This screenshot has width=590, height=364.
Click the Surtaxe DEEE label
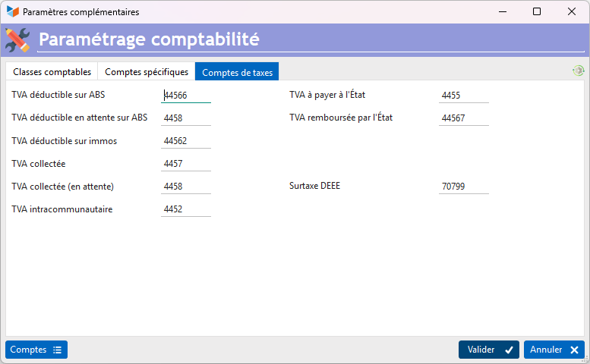tap(314, 186)
